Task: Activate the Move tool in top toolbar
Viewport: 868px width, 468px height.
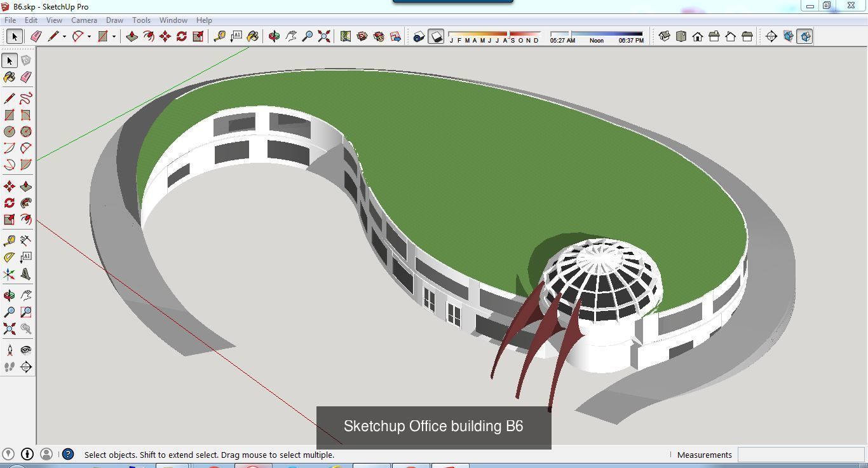Action: (165, 36)
